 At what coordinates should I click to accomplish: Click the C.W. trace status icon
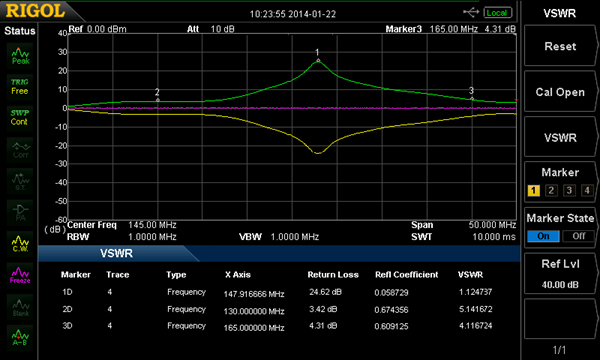[x=20, y=243]
